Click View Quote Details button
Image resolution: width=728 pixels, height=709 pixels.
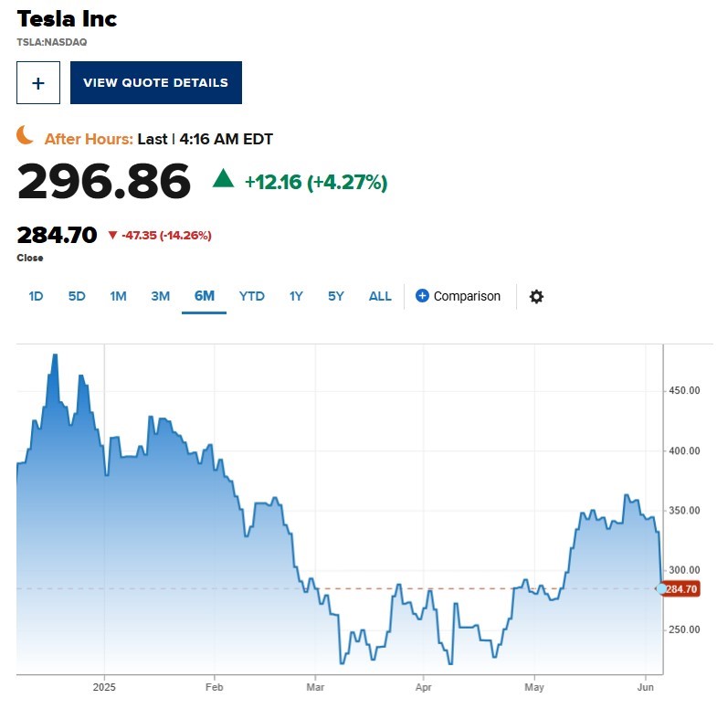pos(156,83)
